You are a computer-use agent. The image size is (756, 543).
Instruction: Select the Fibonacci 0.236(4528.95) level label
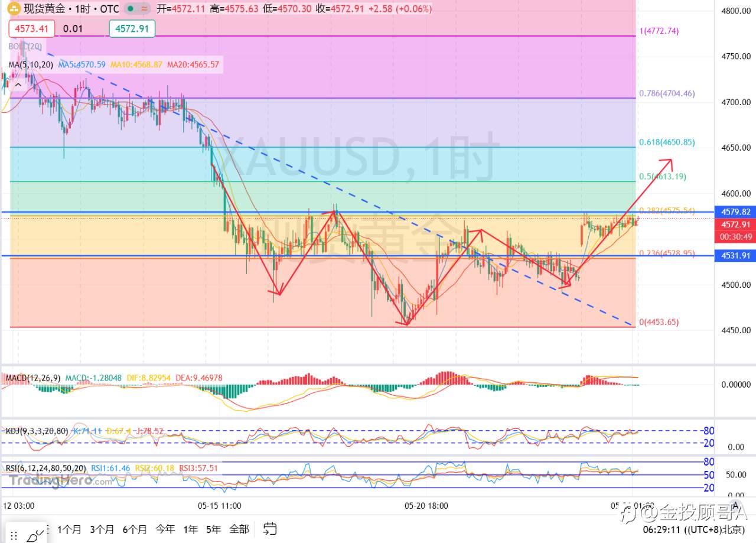(667, 253)
